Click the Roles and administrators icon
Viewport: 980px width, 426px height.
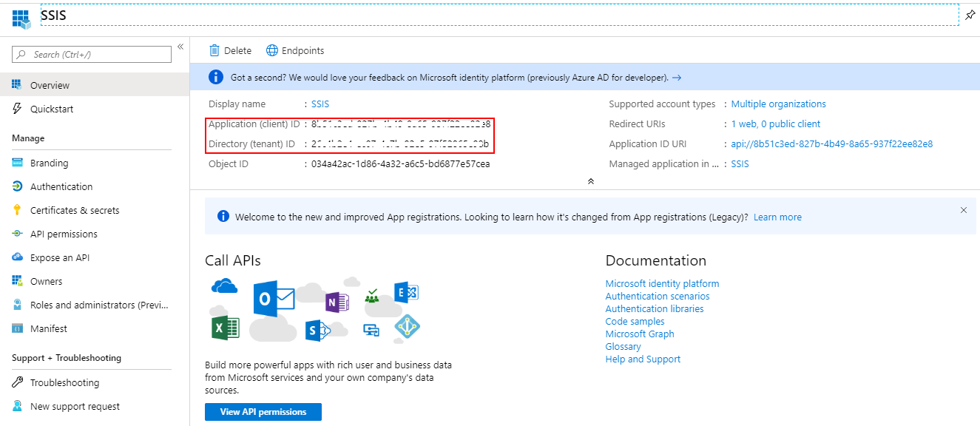(17, 305)
